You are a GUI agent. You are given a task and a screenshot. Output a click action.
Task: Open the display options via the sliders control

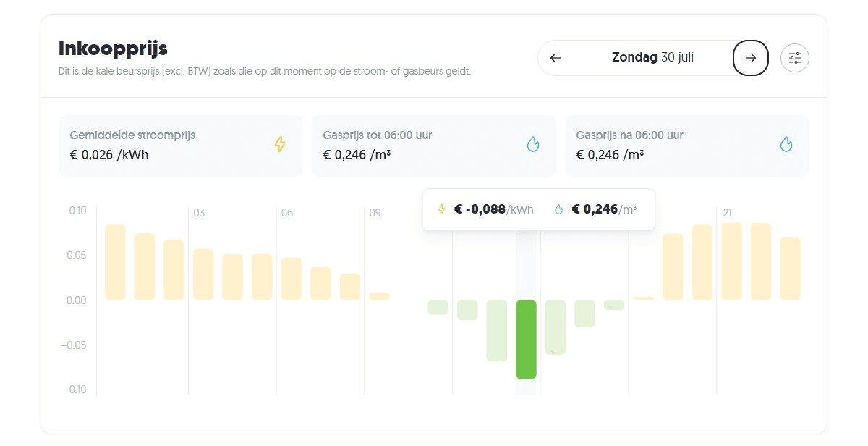pyautogui.click(x=794, y=57)
